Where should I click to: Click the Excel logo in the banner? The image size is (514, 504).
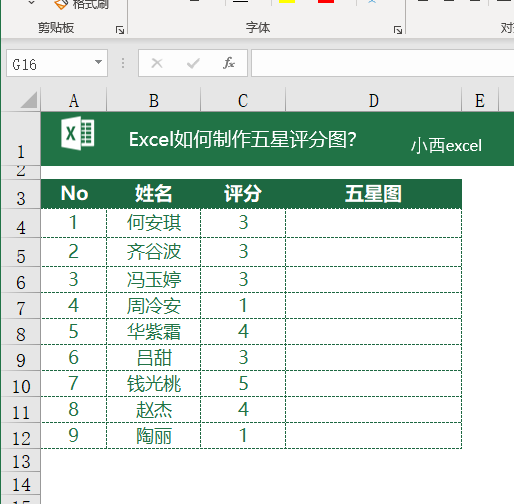(x=78, y=133)
